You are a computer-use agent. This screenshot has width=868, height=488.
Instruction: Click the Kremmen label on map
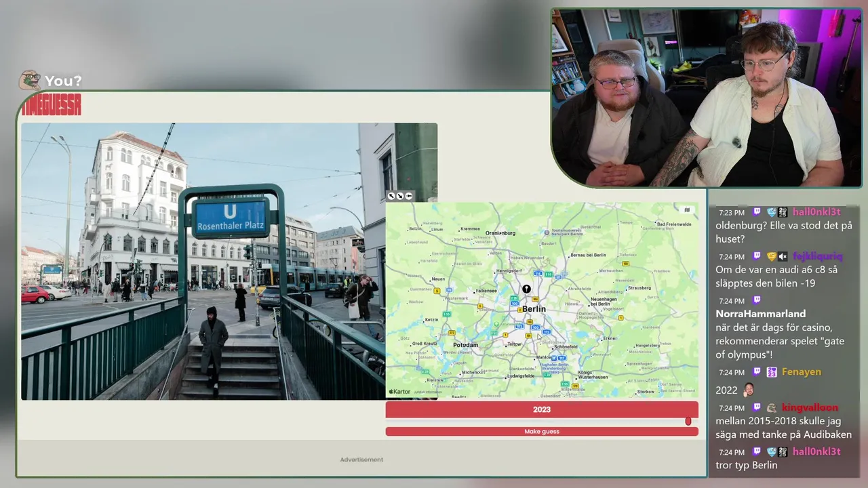pyautogui.click(x=471, y=229)
